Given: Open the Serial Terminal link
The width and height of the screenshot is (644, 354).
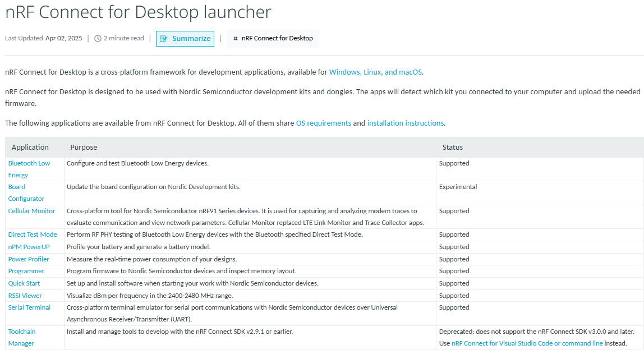Looking at the screenshot, I should pyautogui.click(x=29, y=307).
